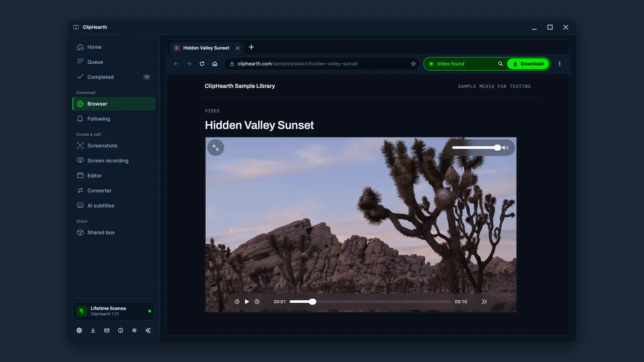Viewport: 644px width, 362px height.
Task: Play the video
Action: tap(247, 302)
